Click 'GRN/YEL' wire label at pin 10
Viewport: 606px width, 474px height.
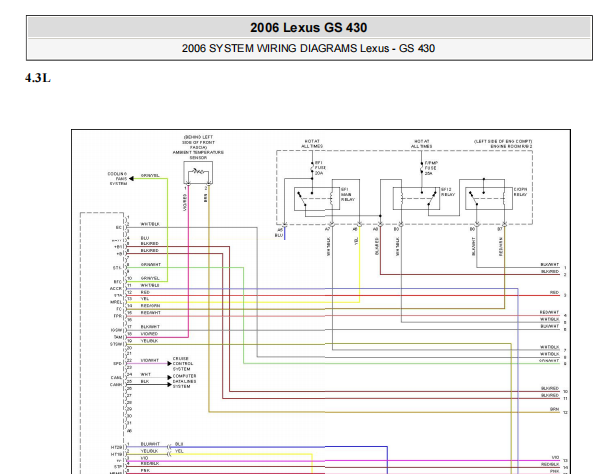pyautogui.click(x=150, y=278)
